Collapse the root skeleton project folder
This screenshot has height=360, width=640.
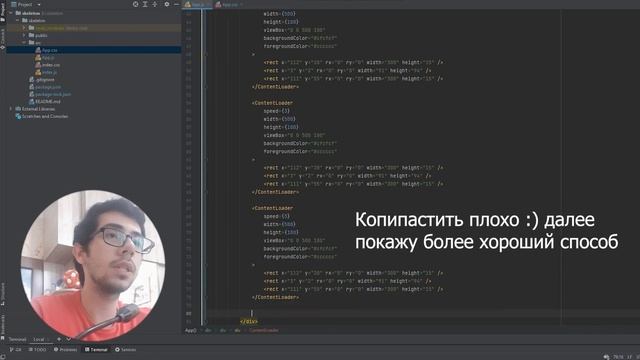pos(11,13)
